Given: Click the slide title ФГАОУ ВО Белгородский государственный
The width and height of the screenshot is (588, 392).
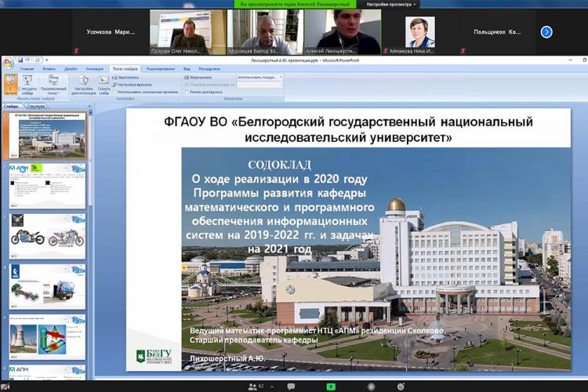Looking at the screenshot, I should coord(348,129).
